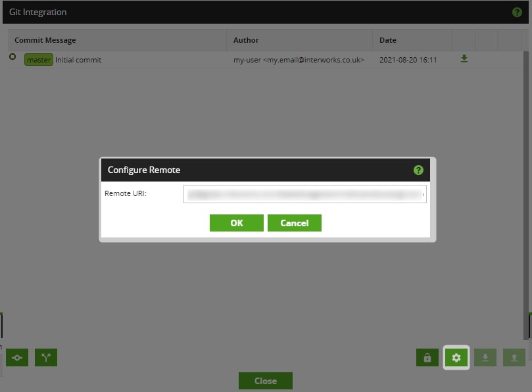Select the commit icon button at the bottom left
532x392 pixels.
click(17, 357)
